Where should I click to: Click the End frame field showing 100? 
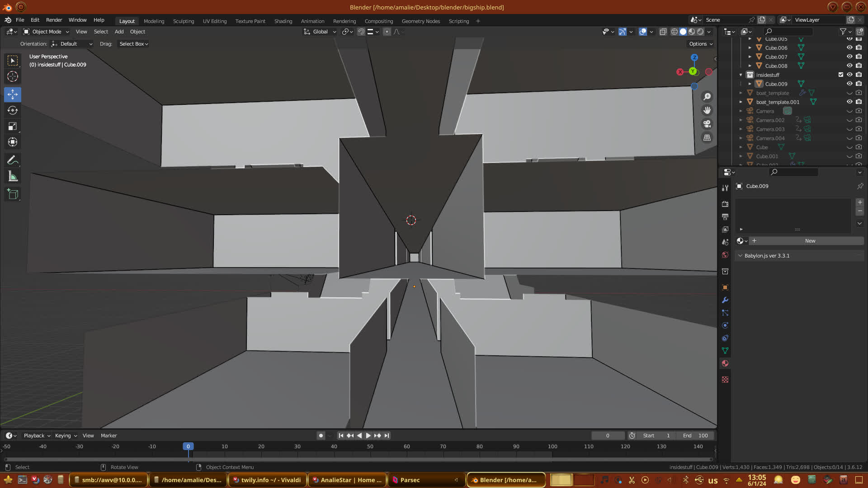695,436
